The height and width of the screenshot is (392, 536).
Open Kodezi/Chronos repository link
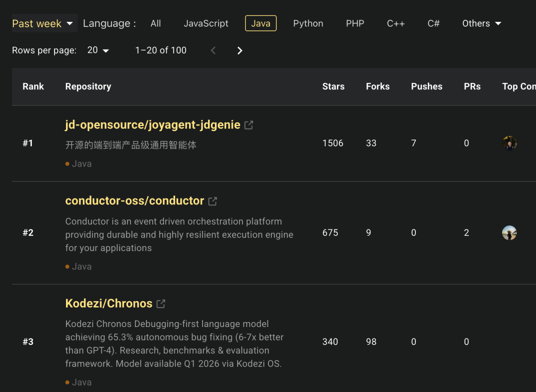109,303
